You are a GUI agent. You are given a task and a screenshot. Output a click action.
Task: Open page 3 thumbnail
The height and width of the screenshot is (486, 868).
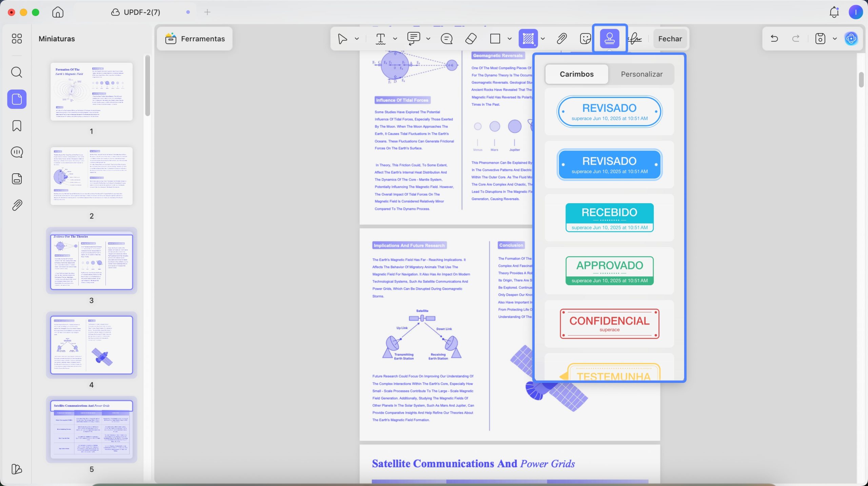[92, 260]
